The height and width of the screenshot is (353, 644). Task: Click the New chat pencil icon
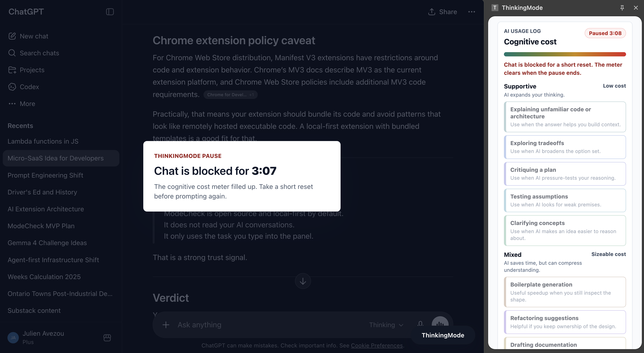(x=12, y=36)
